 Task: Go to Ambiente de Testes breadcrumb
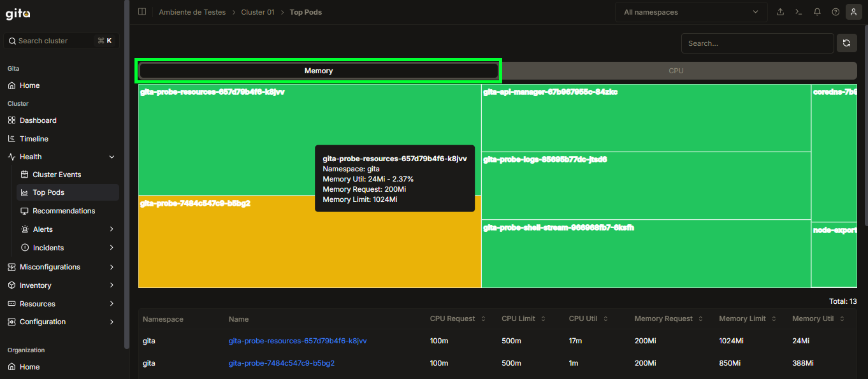click(x=192, y=12)
